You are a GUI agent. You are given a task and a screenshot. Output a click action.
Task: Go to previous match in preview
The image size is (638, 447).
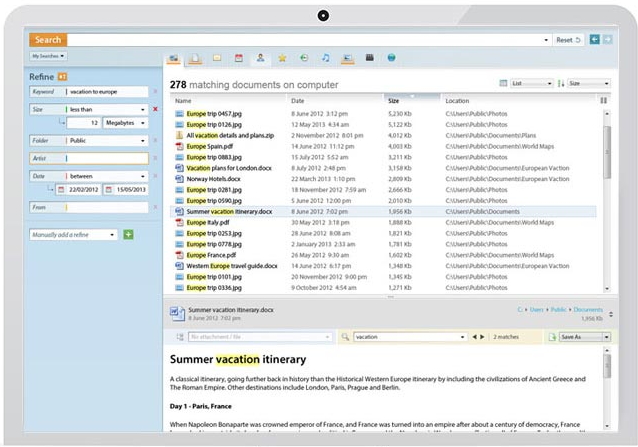(x=474, y=337)
